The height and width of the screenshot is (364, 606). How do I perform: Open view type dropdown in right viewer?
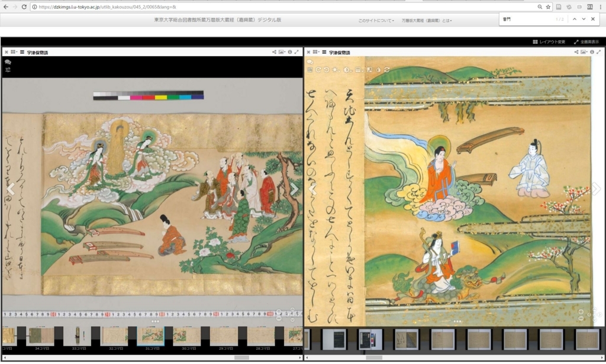584,51
